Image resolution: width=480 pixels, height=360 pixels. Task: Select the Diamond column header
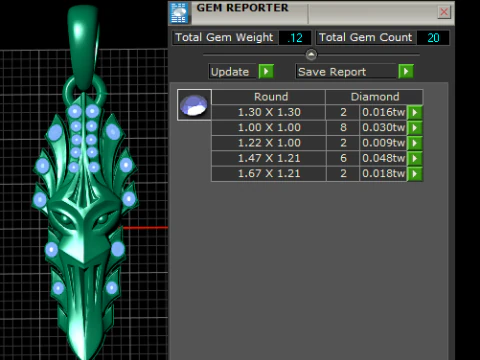[374, 97]
